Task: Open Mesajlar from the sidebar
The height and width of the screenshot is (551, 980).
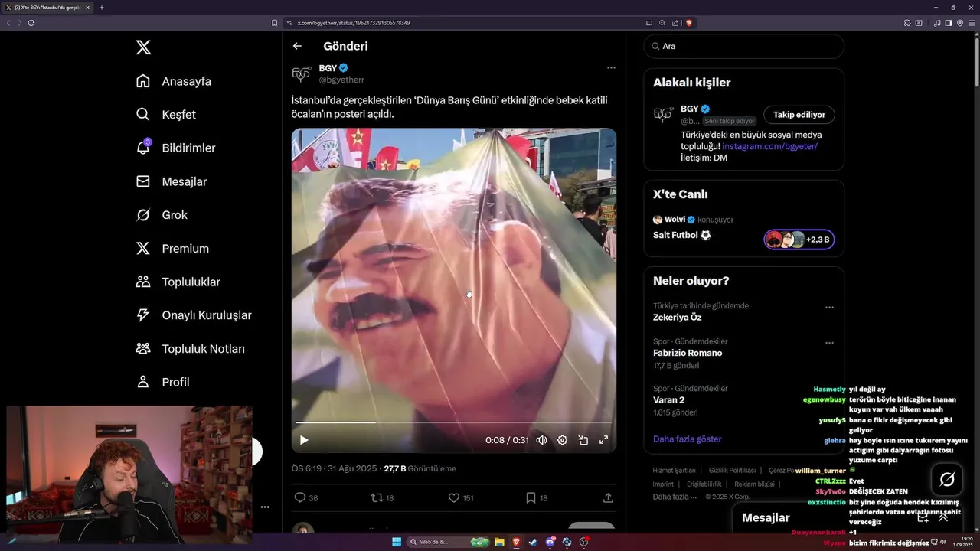Action: 171,181
